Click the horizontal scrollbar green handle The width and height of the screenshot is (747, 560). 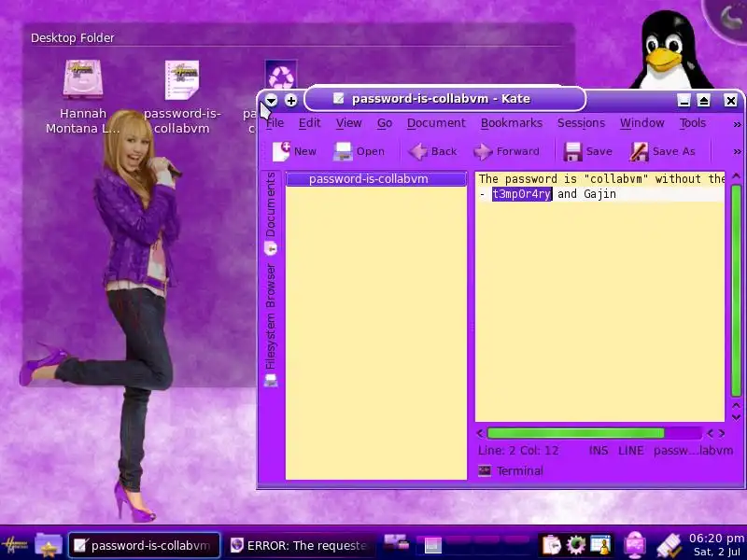click(575, 433)
